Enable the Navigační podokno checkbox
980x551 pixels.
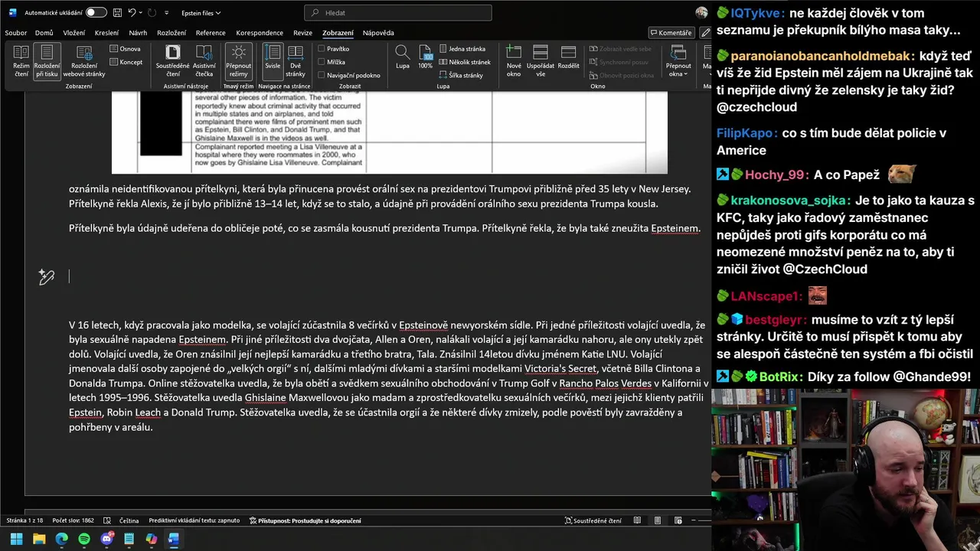click(x=349, y=75)
